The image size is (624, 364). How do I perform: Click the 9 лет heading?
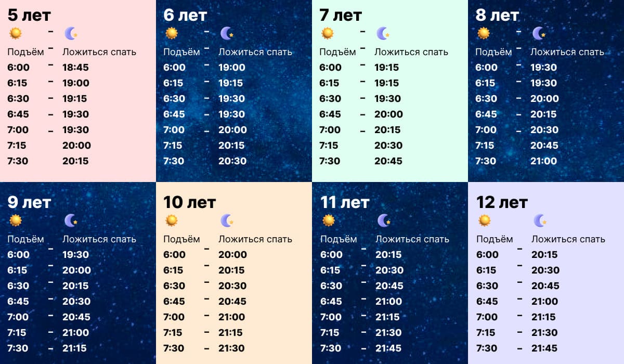coord(29,202)
